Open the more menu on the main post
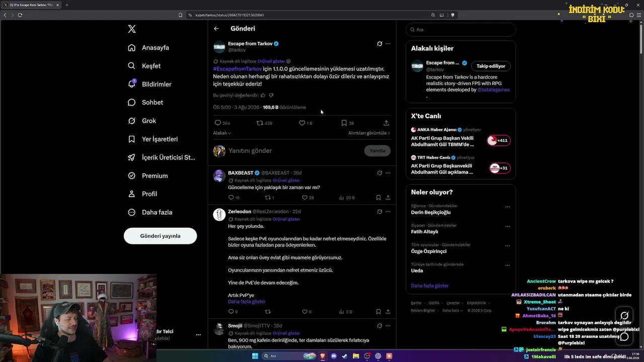 coord(388,44)
